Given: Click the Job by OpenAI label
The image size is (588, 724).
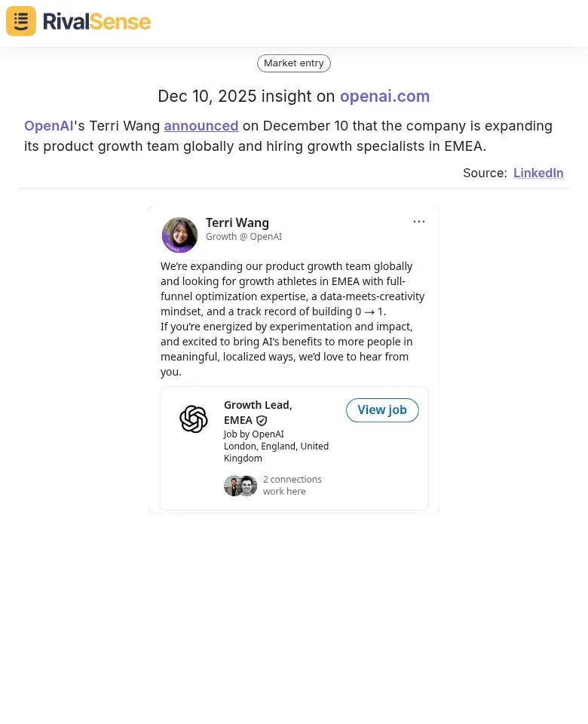Looking at the screenshot, I should [253, 434].
